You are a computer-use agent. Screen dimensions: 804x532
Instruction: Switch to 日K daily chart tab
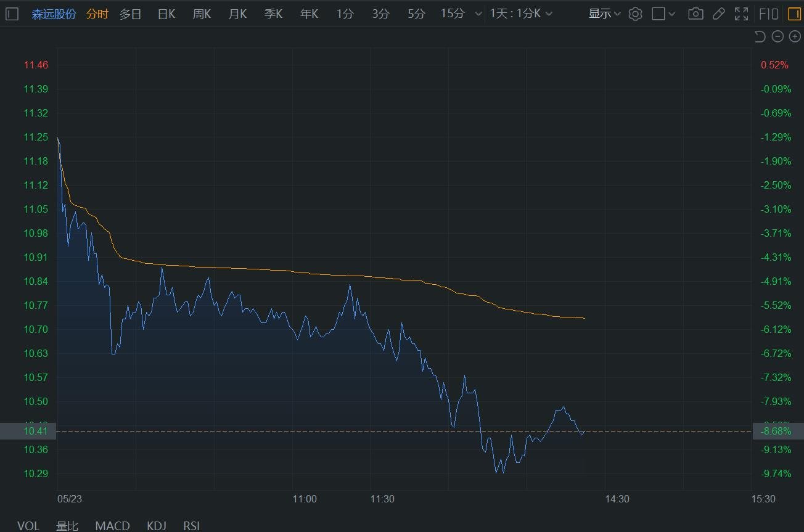click(166, 14)
